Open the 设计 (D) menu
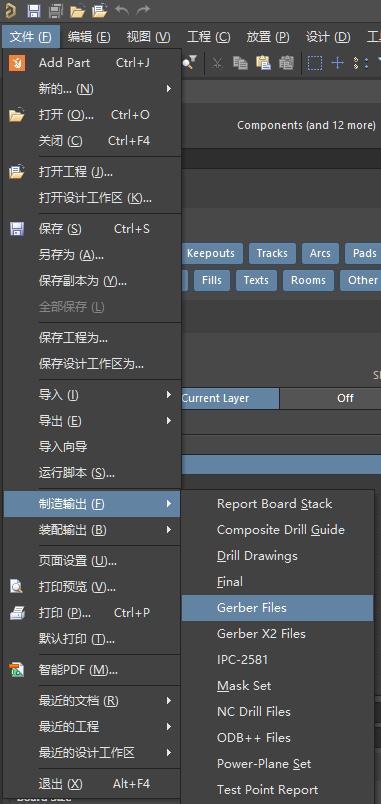 [328, 37]
